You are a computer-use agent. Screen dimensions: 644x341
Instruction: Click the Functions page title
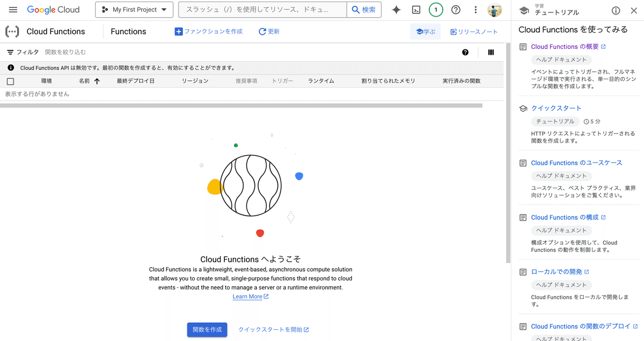[128, 32]
